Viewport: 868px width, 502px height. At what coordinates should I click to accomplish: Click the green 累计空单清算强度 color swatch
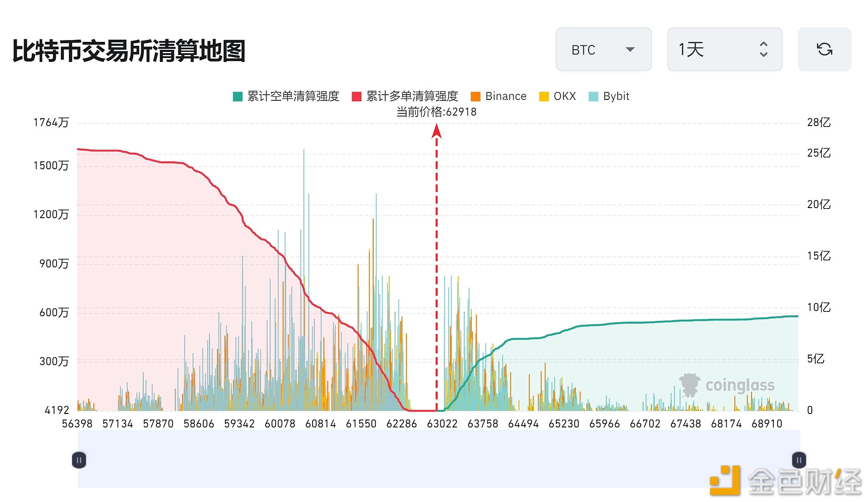238,96
